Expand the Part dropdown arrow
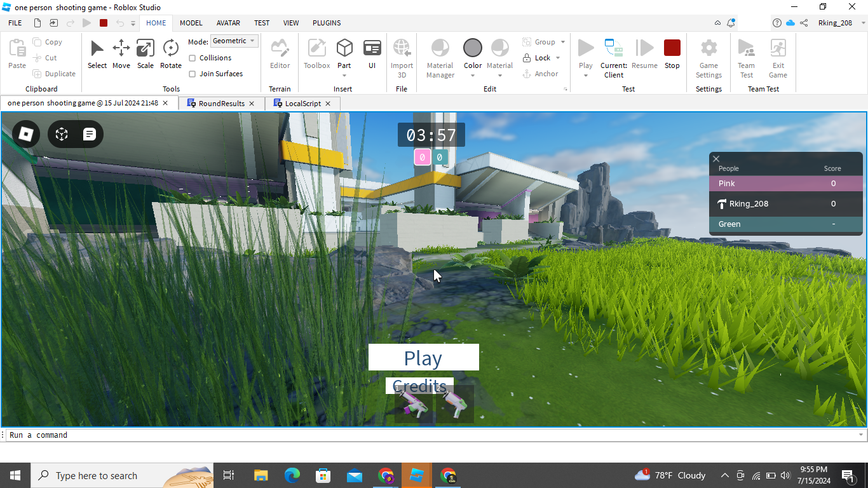The height and width of the screenshot is (488, 868). (x=344, y=76)
